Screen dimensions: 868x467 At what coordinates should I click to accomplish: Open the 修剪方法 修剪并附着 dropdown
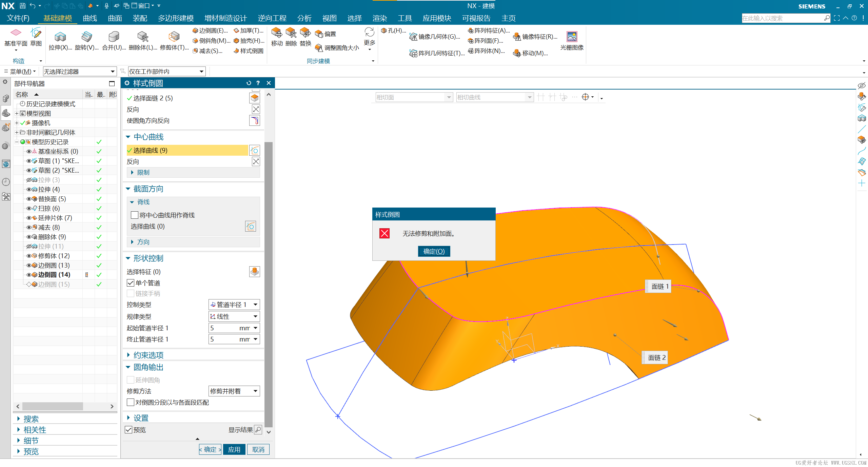234,391
